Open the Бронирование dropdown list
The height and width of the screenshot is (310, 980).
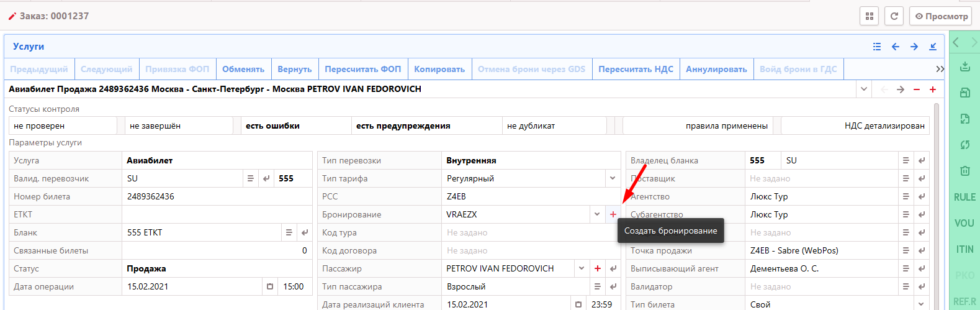(x=596, y=214)
